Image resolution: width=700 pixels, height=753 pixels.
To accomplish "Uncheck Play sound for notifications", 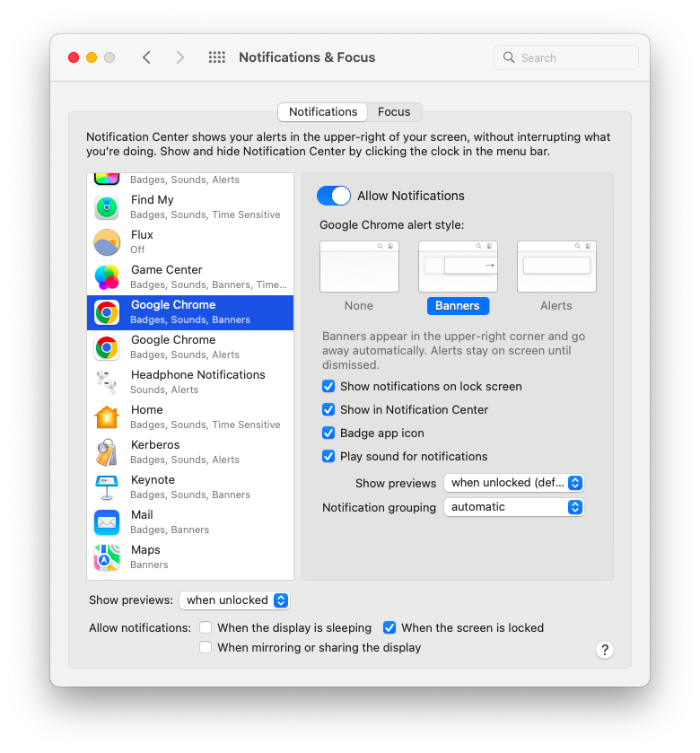I will (x=328, y=456).
